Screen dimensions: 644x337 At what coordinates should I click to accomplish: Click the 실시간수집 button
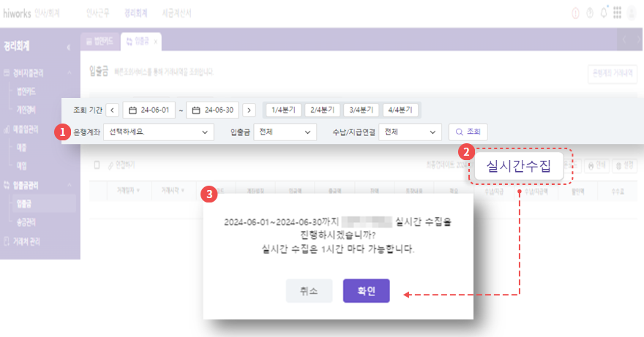519,166
